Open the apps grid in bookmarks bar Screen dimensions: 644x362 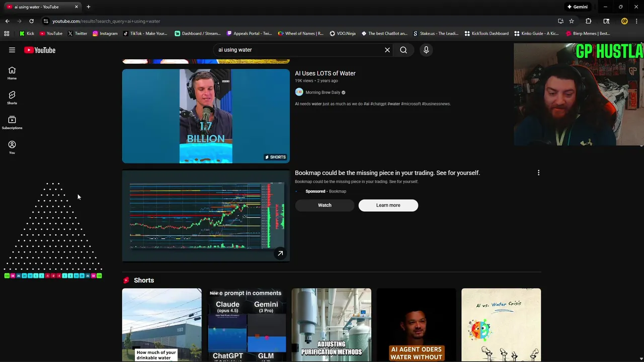[7, 34]
